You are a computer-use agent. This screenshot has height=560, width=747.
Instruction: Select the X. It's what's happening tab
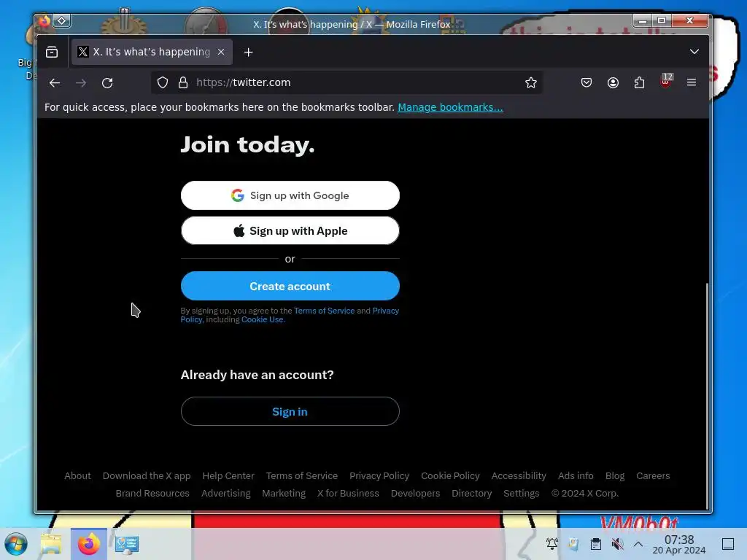coord(152,52)
